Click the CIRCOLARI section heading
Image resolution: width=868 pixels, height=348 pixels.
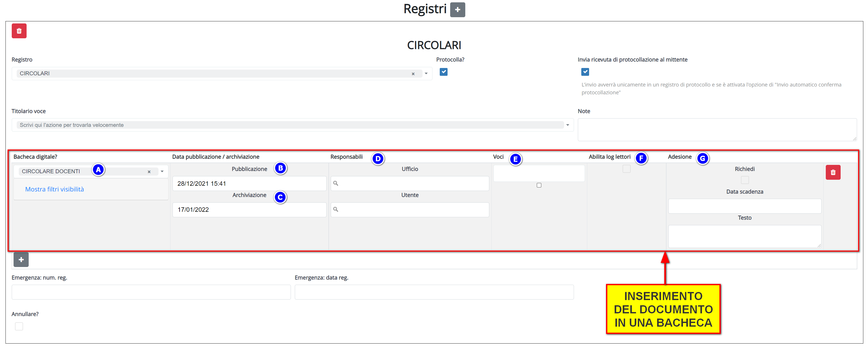pos(434,45)
